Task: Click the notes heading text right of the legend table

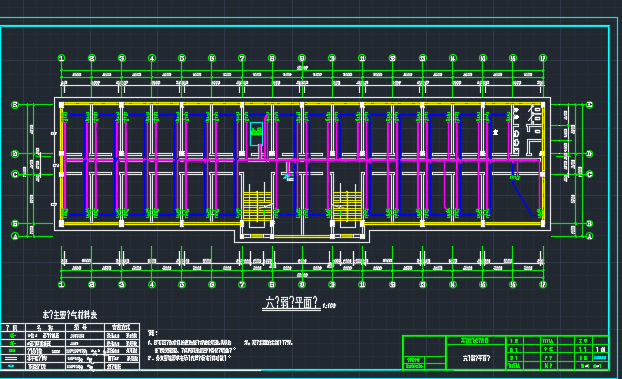Action: point(153,333)
